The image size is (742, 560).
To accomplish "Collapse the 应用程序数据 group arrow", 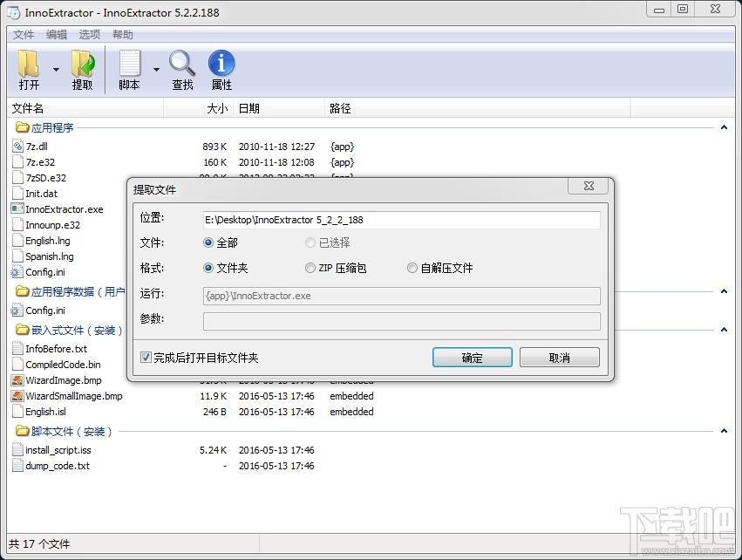I will pyautogui.click(x=724, y=291).
